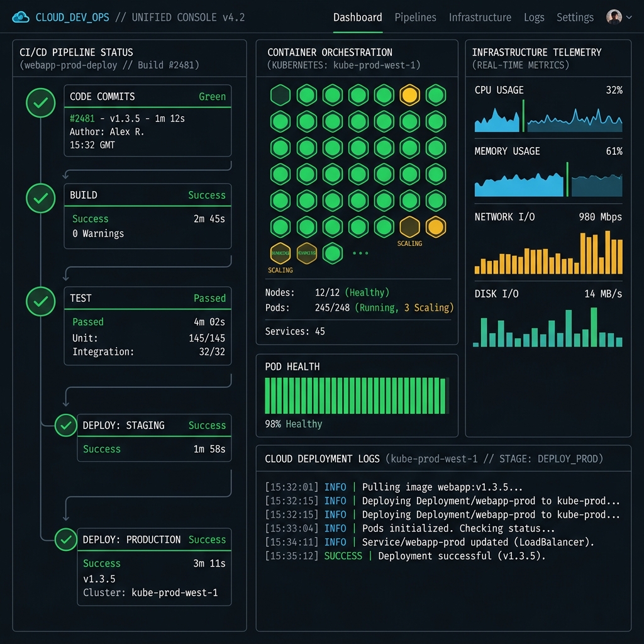Click the 'Unit: 145/145' test result
Image resolution: width=644 pixels, height=644 pixels.
point(148,338)
